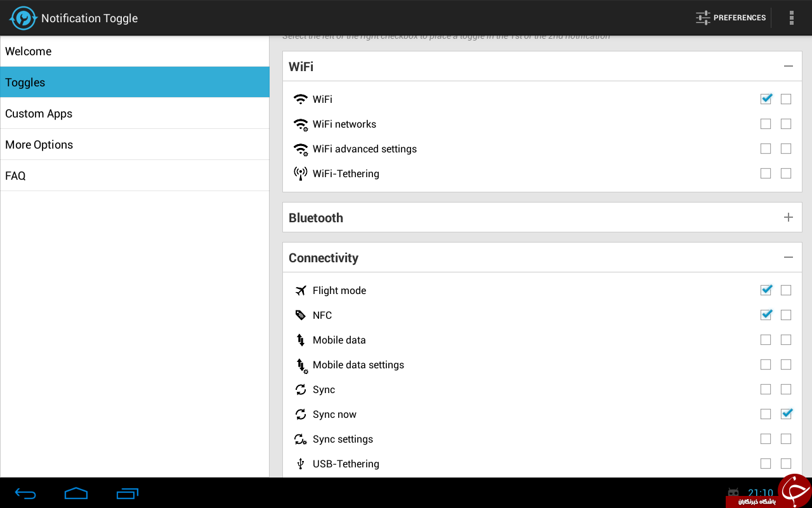Click the Connectivity section header title
812x508 pixels.
click(x=324, y=258)
